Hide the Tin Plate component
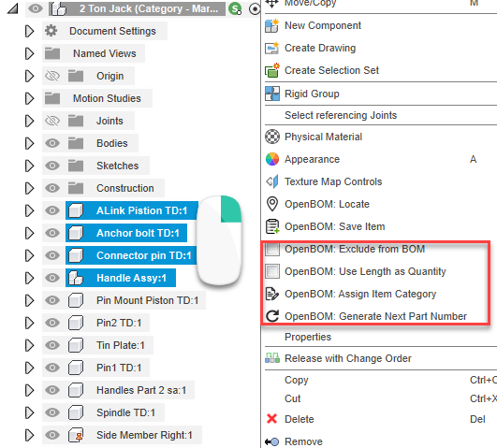497x448 pixels. (52, 345)
